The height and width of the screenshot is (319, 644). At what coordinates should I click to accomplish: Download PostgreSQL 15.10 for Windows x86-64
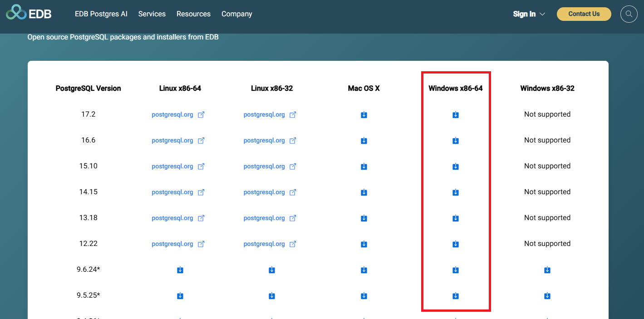coord(456,167)
